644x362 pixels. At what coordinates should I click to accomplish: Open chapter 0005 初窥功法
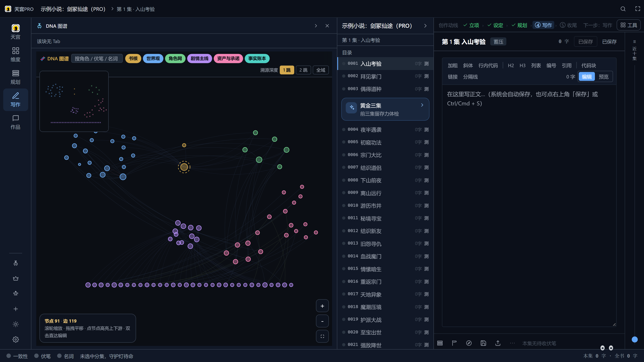[x=385, y=142]
